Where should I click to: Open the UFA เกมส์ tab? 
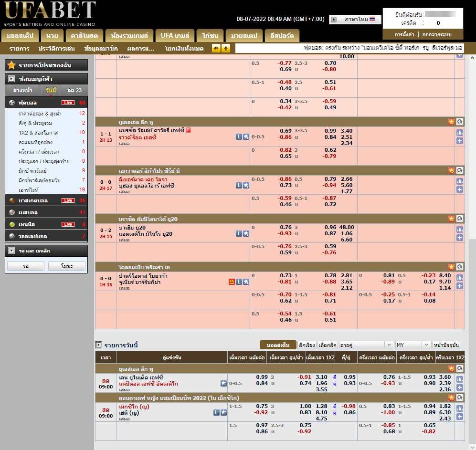(x=175, y=35)
